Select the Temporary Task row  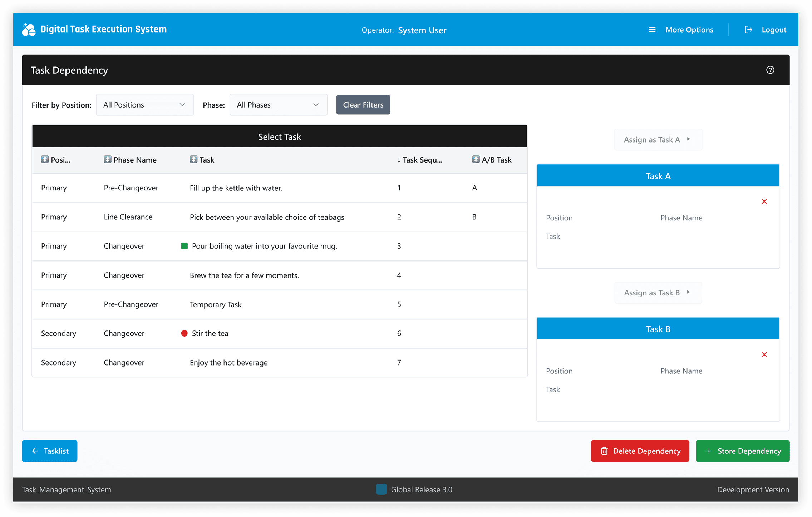(x=216, y=304)
